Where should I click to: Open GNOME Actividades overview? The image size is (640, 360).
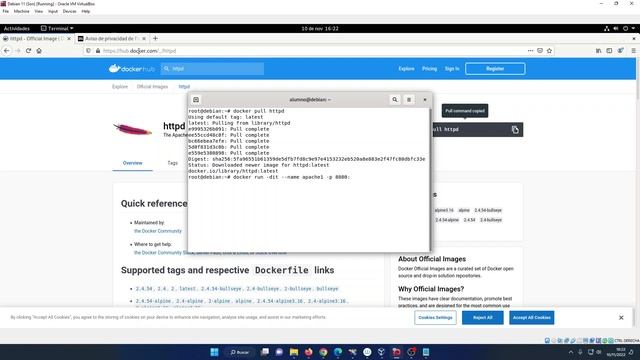(x=17, y=29)
